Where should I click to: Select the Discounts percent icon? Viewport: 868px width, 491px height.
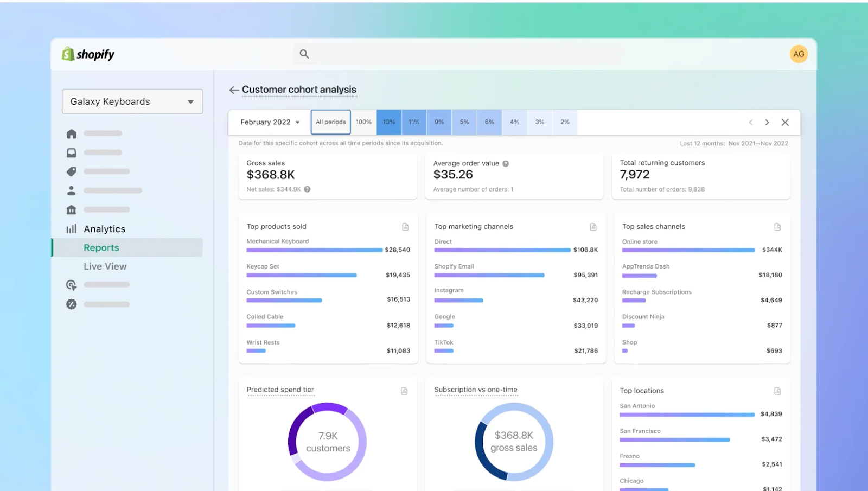[x=71, y=304]
